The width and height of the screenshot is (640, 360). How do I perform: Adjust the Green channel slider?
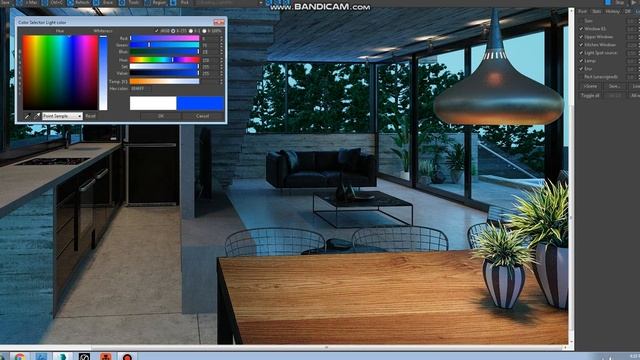point(164,45)
